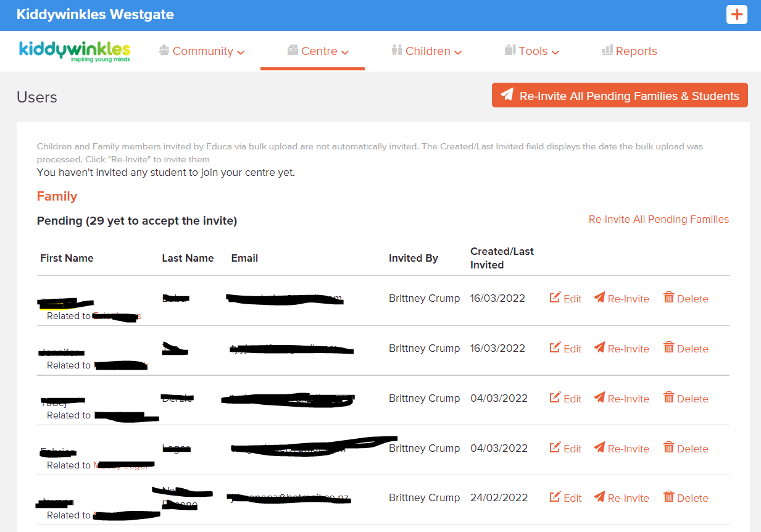Click the Edit pencil icon in the first 16/03/2022 row

click(555, 297)
